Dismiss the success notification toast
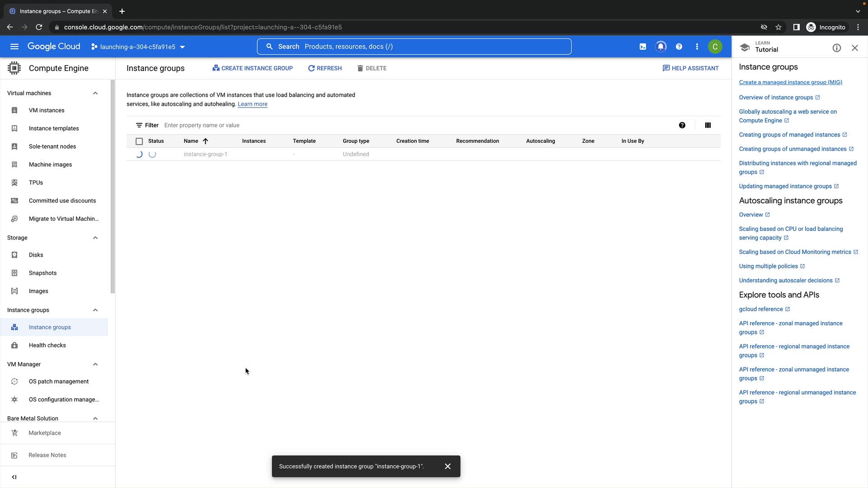This screenshot has width=868, height=488. [x=447, y=466]
